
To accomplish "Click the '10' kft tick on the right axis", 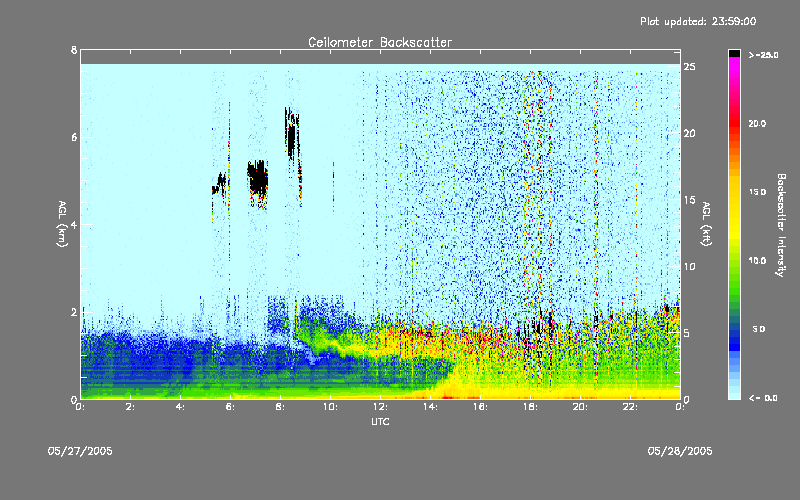I will [x=689, y=266].
